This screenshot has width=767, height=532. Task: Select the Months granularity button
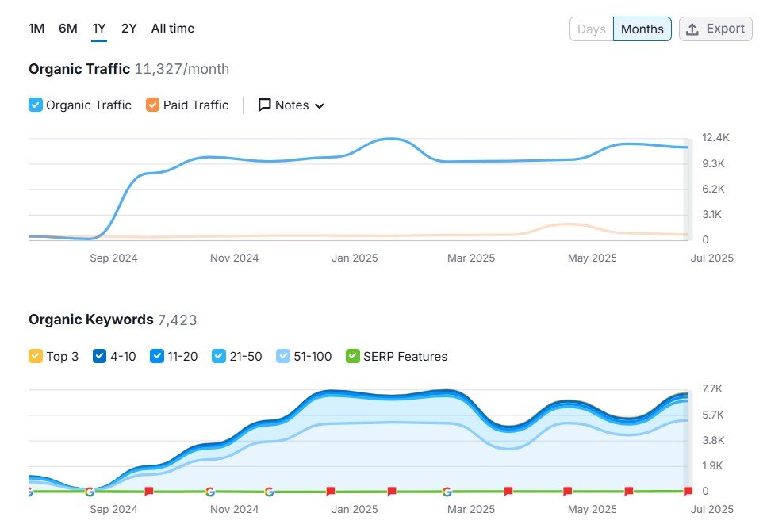642,29
